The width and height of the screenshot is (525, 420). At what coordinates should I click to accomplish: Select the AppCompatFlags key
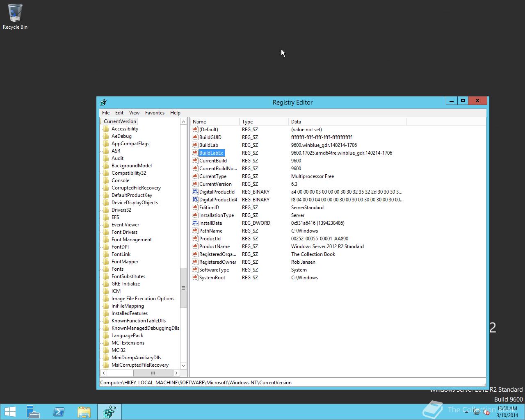tap(130, 144)
